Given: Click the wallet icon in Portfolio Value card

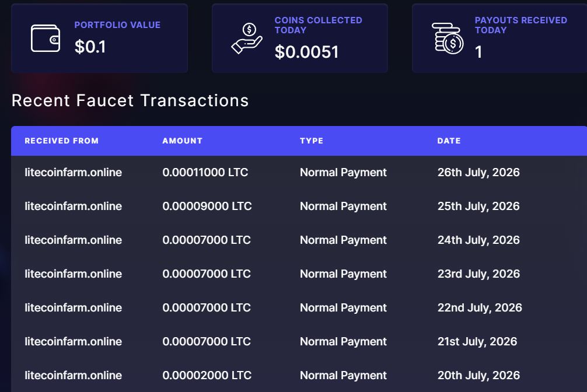Looking at the screenshot, I should click(x=46, y=38).
